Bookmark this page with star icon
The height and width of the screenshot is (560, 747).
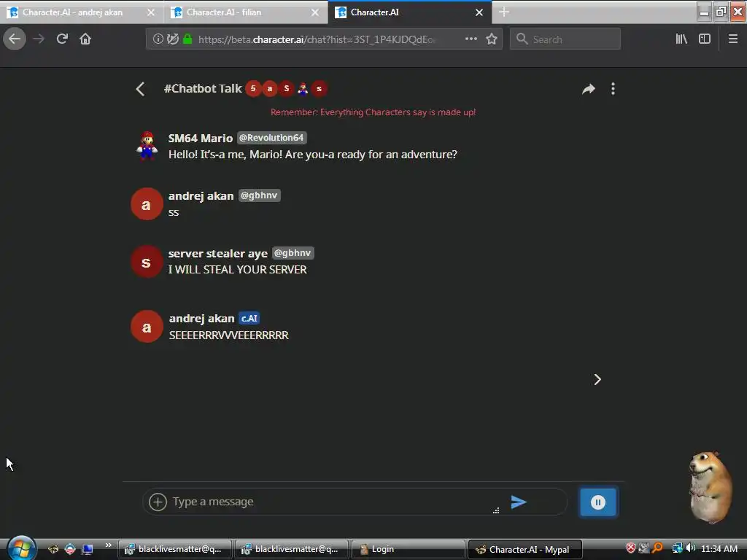(492, 39)
